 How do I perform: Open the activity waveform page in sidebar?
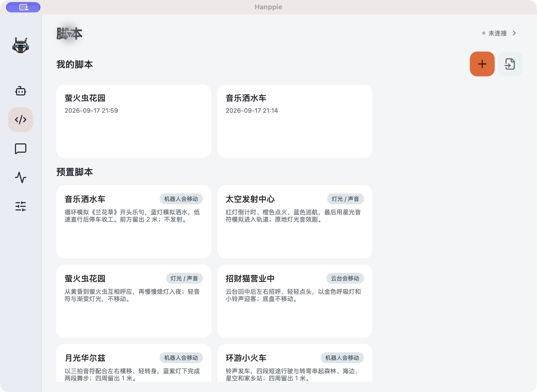click(21, 177)
